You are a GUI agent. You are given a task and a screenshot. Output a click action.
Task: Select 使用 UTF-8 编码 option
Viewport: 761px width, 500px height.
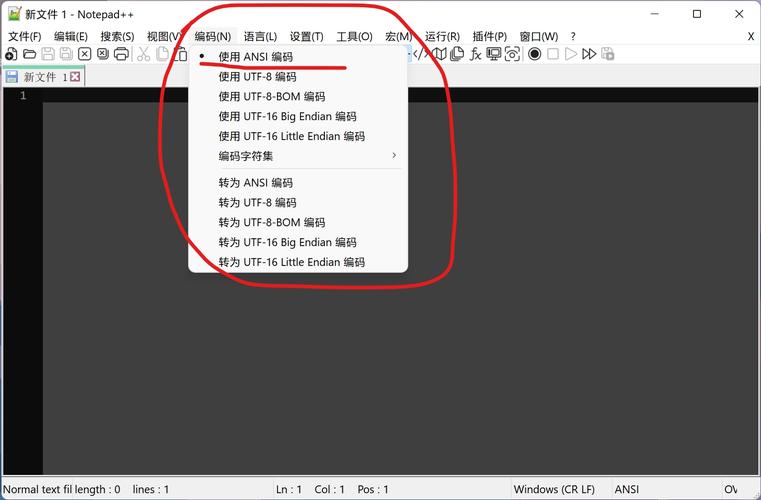pos(298,77)
